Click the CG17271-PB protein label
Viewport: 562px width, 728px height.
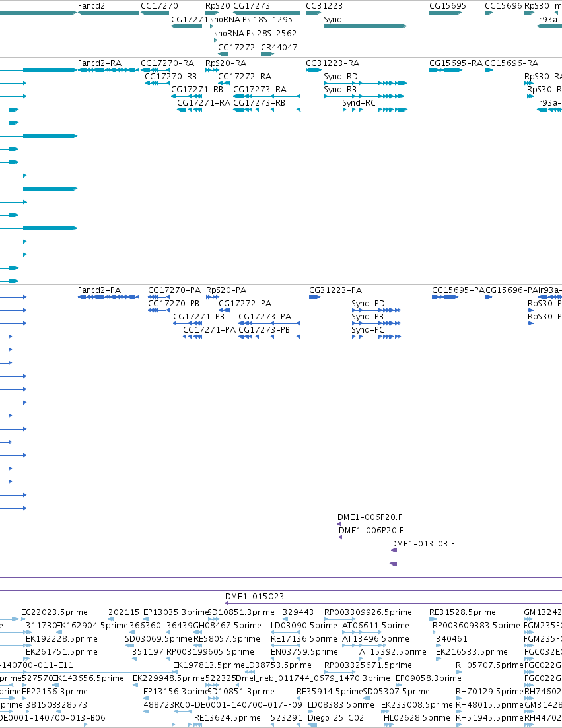198,317
